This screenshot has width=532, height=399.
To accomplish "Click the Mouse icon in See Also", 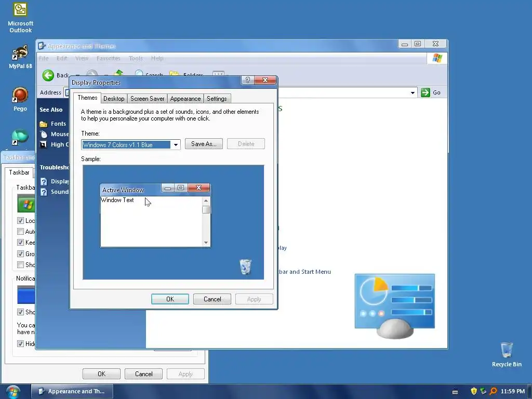I will [x=44, y=134].
